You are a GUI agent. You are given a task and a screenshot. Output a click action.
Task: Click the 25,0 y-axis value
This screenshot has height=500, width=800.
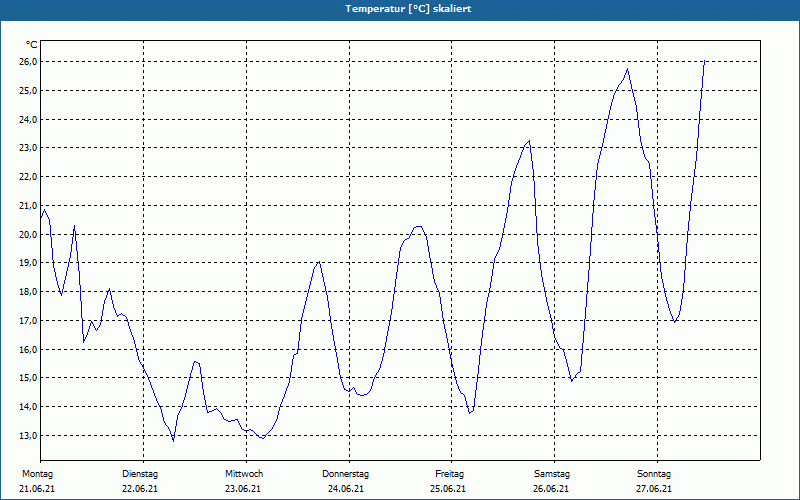[x=28, y=91]
